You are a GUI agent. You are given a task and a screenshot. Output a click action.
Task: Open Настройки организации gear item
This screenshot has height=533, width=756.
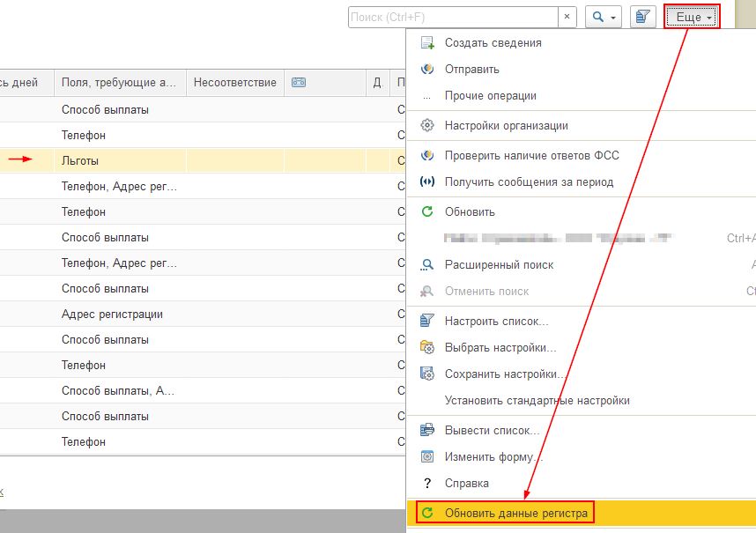(x=581, y=126)
